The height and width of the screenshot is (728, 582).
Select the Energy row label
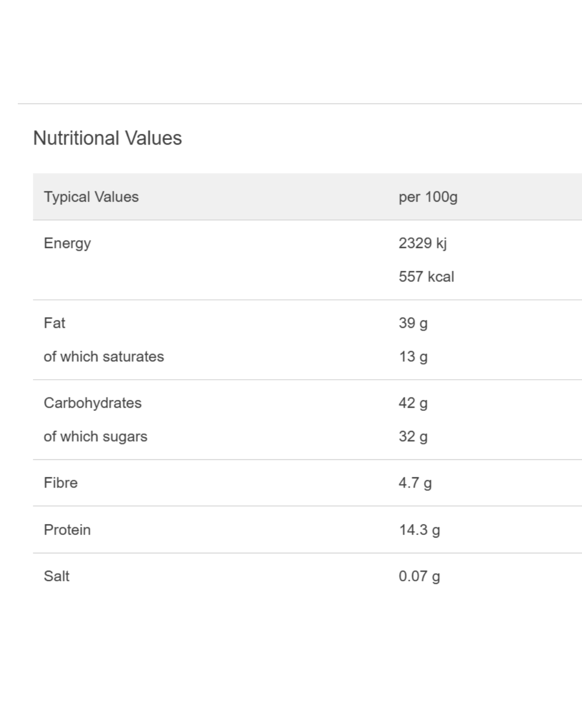(67, 243)
